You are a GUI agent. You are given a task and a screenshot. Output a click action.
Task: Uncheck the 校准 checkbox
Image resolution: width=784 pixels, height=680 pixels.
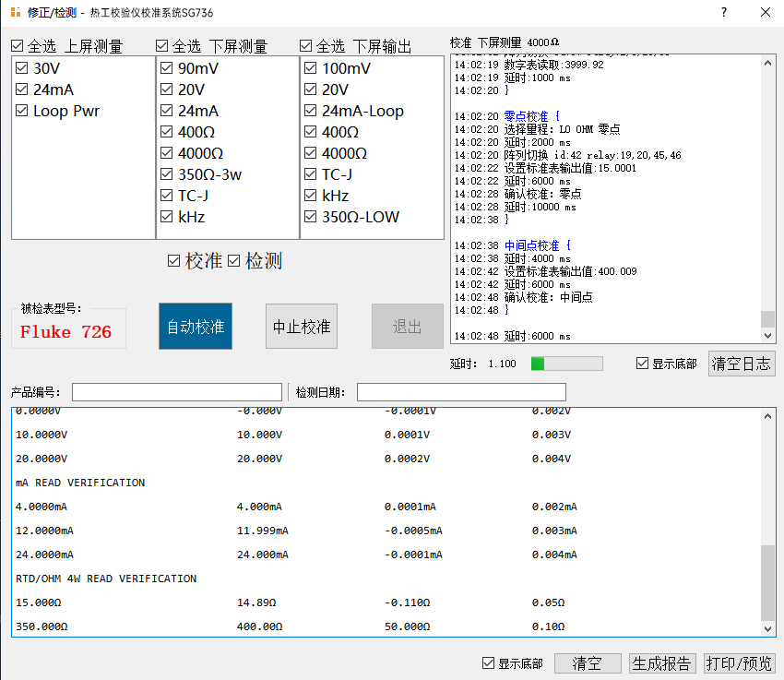[x=174, y=261]
